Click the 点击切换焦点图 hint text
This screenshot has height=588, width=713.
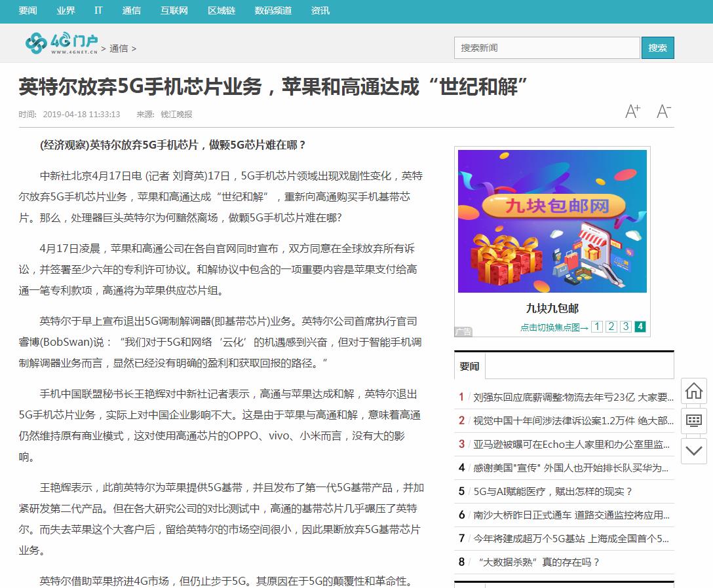554,327
